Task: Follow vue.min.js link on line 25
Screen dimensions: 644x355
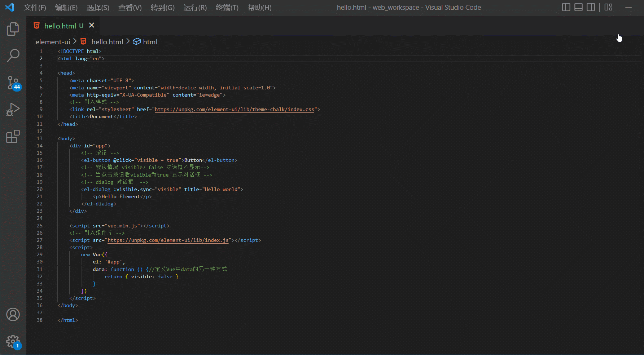Action: 122,226
